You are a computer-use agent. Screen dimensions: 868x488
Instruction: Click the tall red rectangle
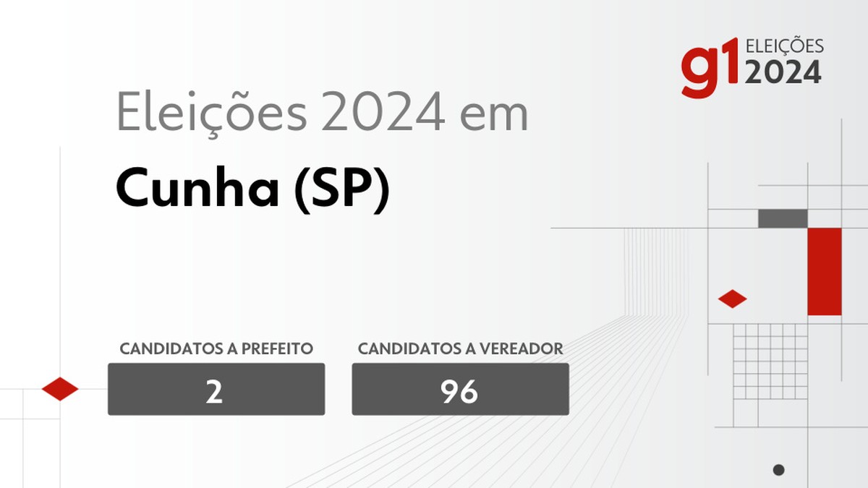(825, 272)
